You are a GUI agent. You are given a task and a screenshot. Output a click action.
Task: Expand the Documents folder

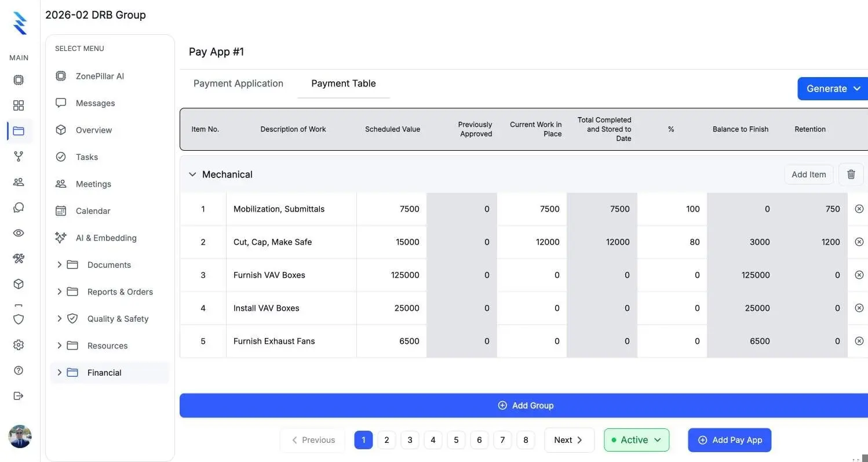(59, 265)
